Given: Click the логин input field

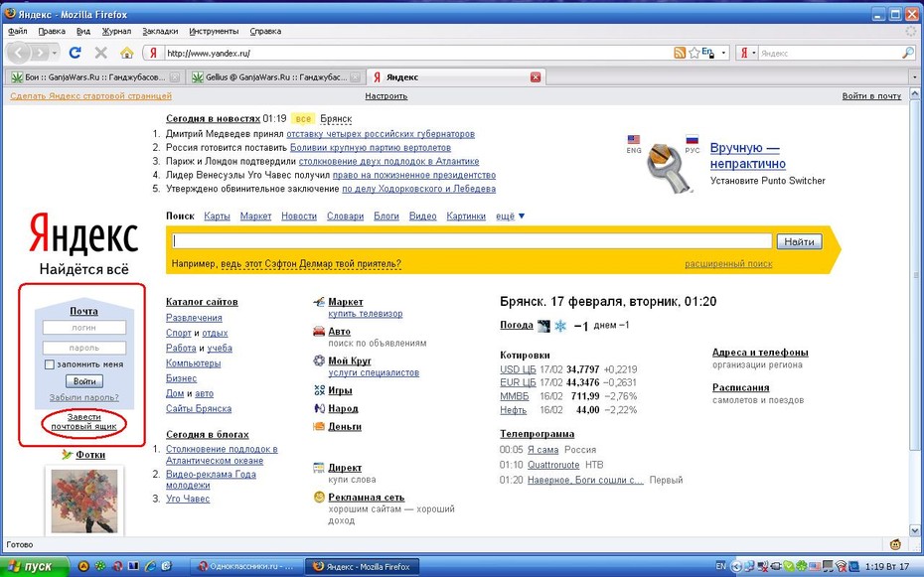Looking at the screenshot, I should coord(84,328).
